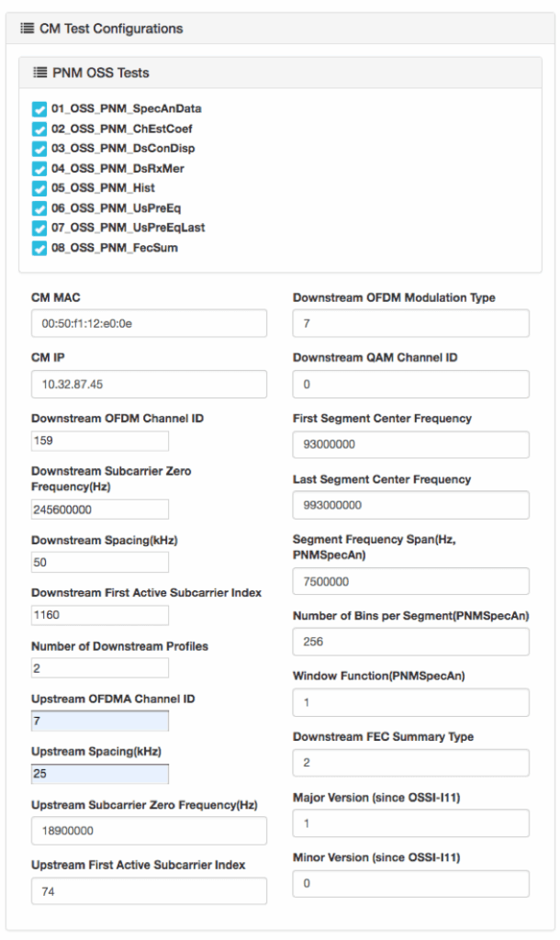Disable the 08_OSS_PNM_FecSum test
Screen dimensions: 560x940
(39, 248)
